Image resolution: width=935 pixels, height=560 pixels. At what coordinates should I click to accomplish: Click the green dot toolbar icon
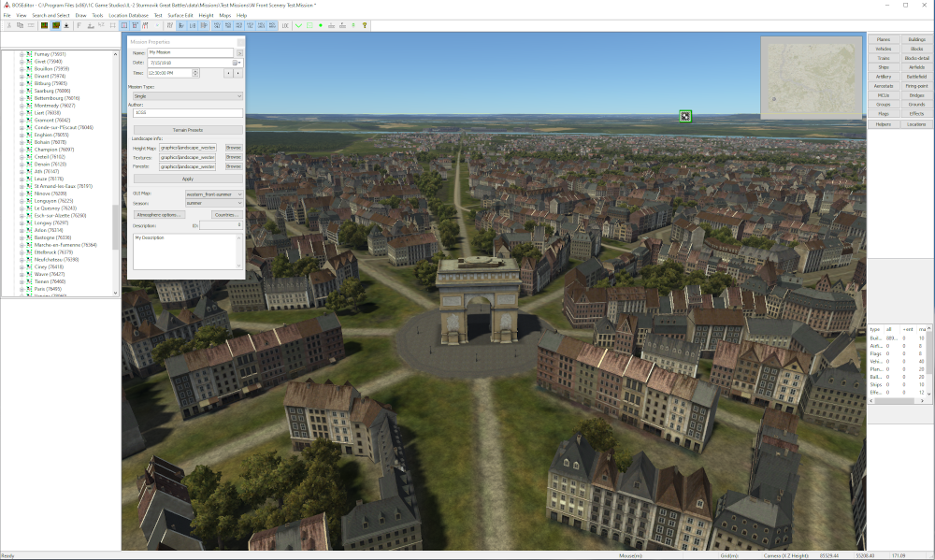click(321, 25)
